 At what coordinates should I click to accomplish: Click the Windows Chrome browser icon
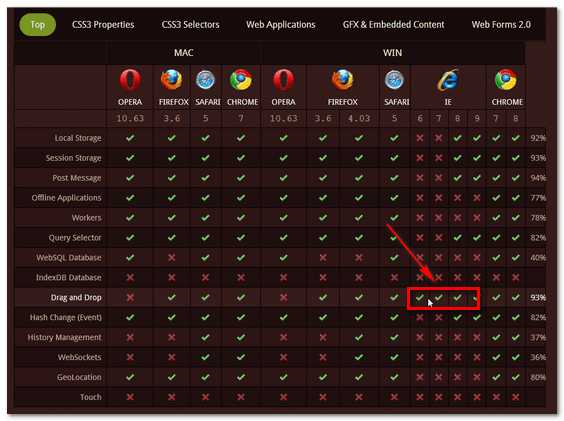click(x=506, y=80)
